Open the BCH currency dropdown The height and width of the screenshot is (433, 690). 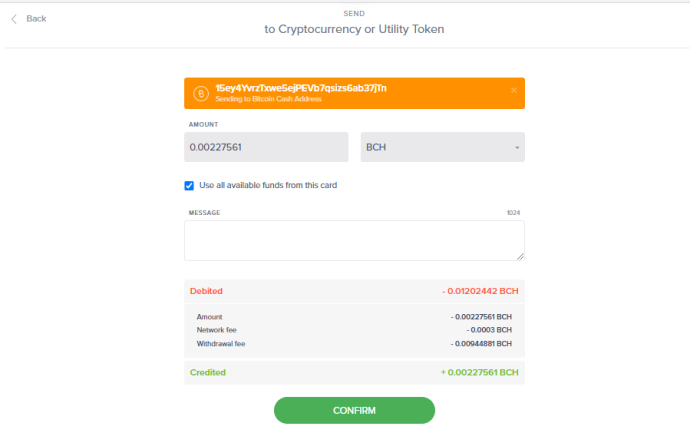coord(443,147)
